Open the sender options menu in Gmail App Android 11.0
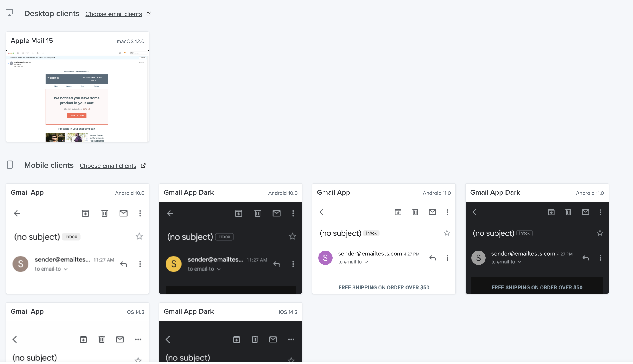The width and height of the screenshot is (633, 364). [448, 258]
